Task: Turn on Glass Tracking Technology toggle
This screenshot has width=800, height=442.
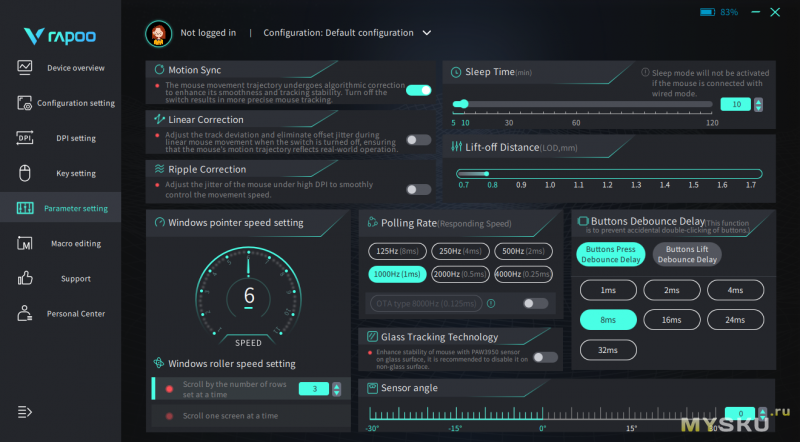Action: 545,357
